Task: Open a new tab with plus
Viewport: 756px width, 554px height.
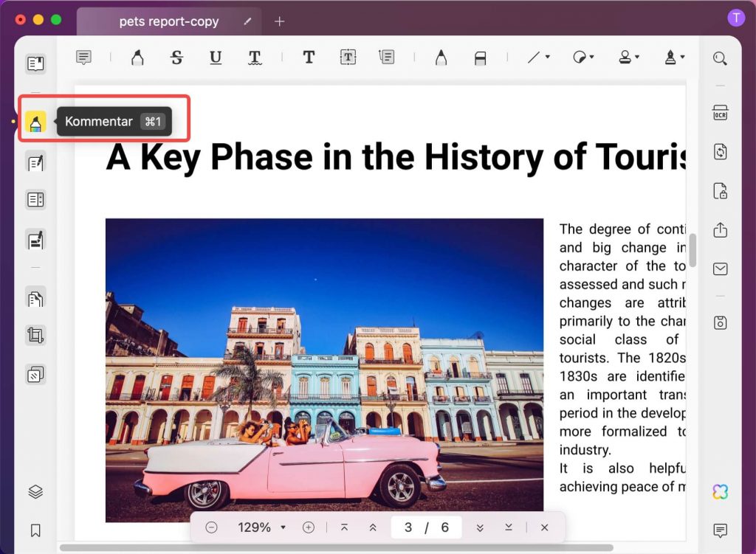Action: 279,21
